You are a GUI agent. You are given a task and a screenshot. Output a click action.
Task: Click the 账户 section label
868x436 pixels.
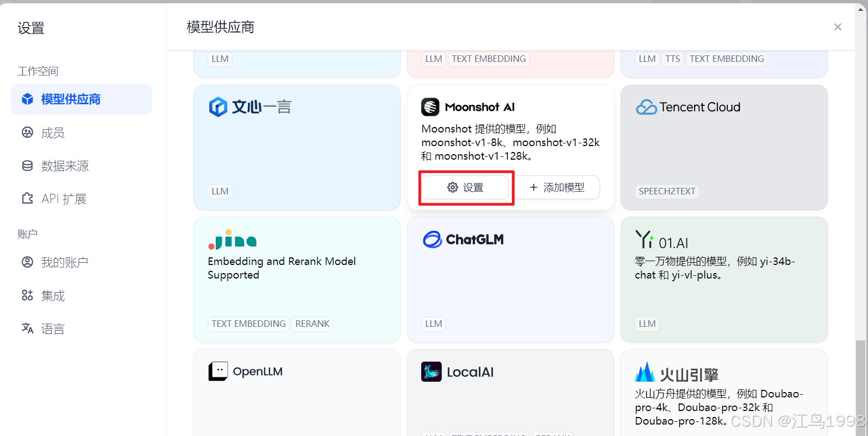click(27, 234)
